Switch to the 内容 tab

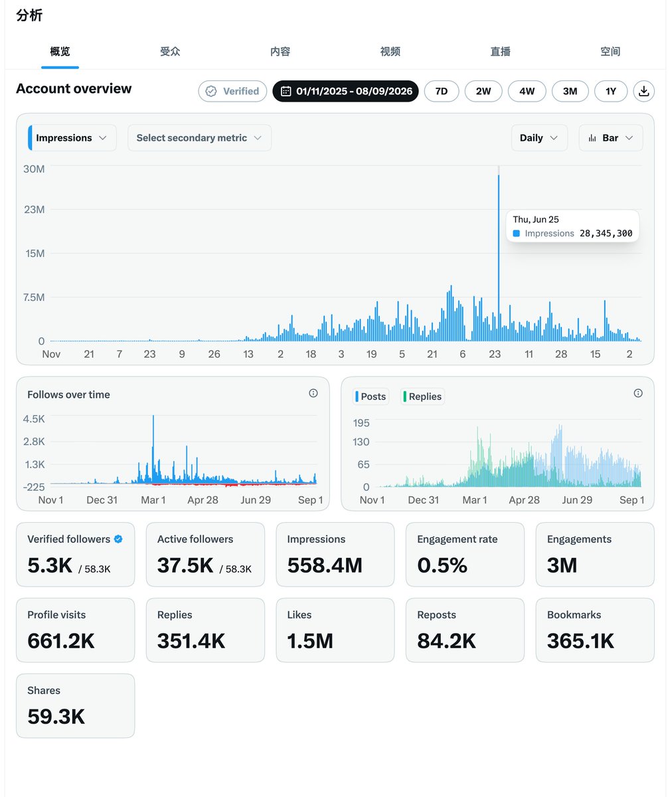pos(280,51)
